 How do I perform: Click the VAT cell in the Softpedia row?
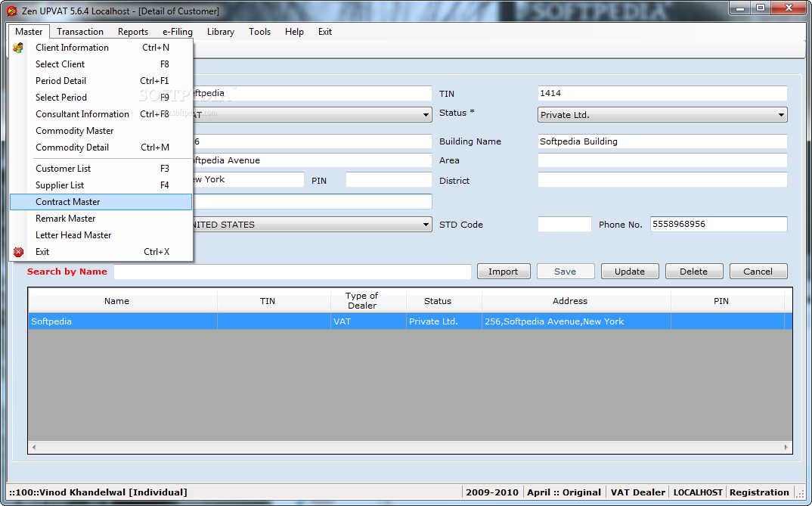click(x=368, y=321)
